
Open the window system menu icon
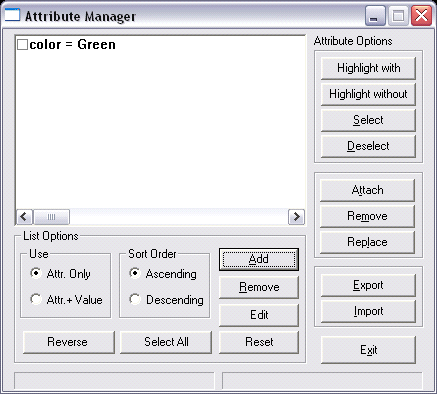click(x=12, y=15)
